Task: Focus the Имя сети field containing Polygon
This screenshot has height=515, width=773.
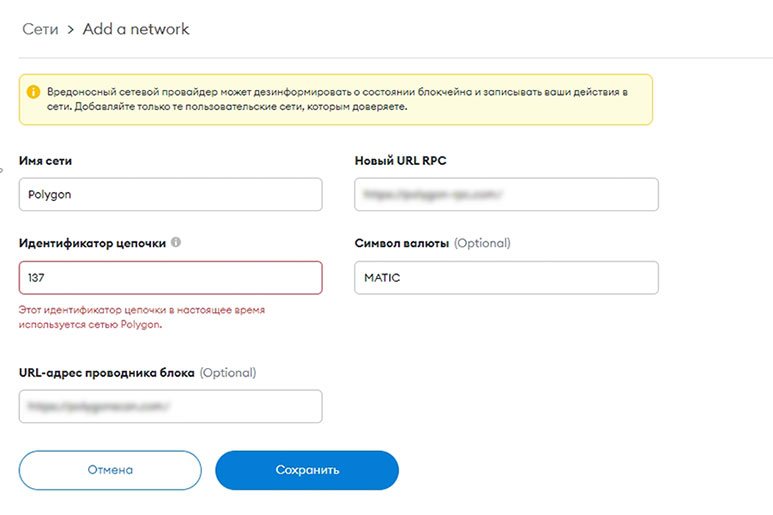Action: click(171, 194)
